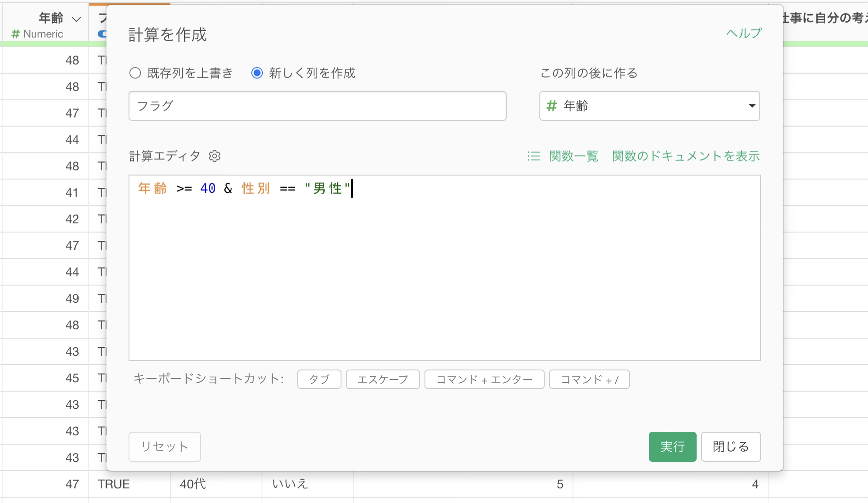Click the column name field フラグ
Viewport: 868px width, 503px height.
[317, 106]
